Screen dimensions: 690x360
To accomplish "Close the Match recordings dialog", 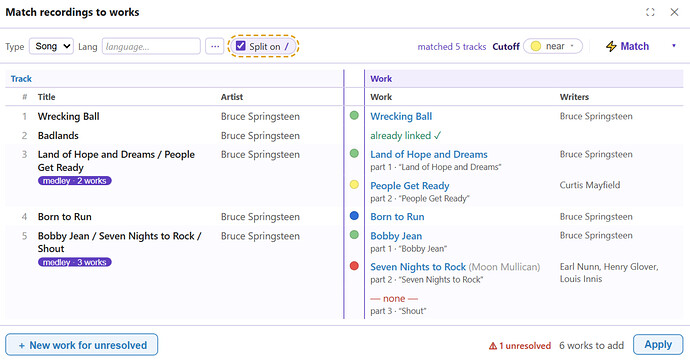I will [x=674, y=12].
